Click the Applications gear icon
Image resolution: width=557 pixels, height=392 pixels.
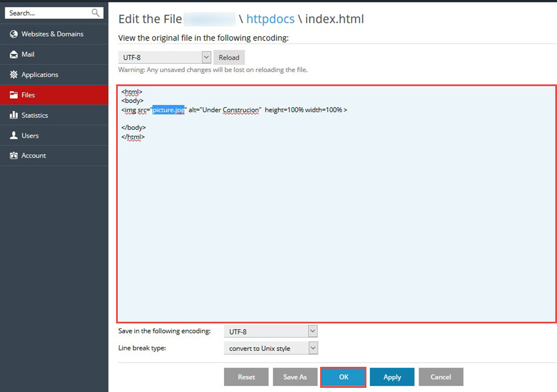pyautogui.click(x=13, y=75)
